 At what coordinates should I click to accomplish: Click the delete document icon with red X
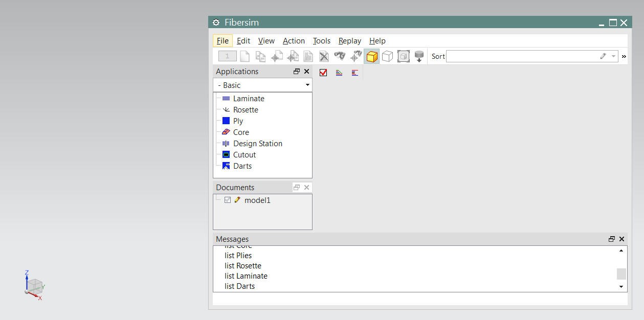tap(324, 56)
